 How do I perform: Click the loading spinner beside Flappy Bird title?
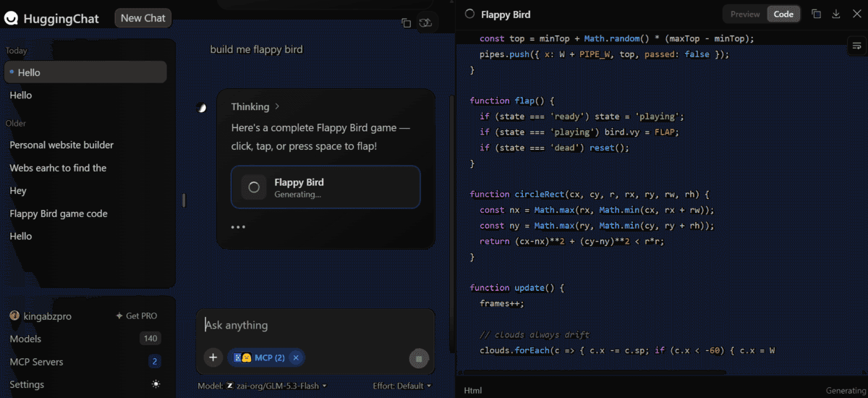coord(470,14)
